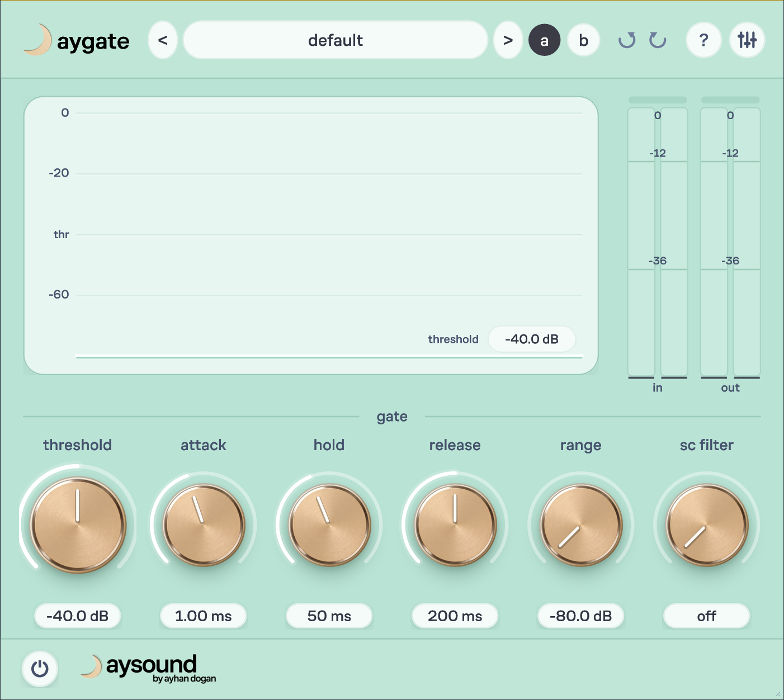The height and width of the screenshot is (700, 784).
Task: Load the previous preset with left arrow
Action: [x=163, y=40]
